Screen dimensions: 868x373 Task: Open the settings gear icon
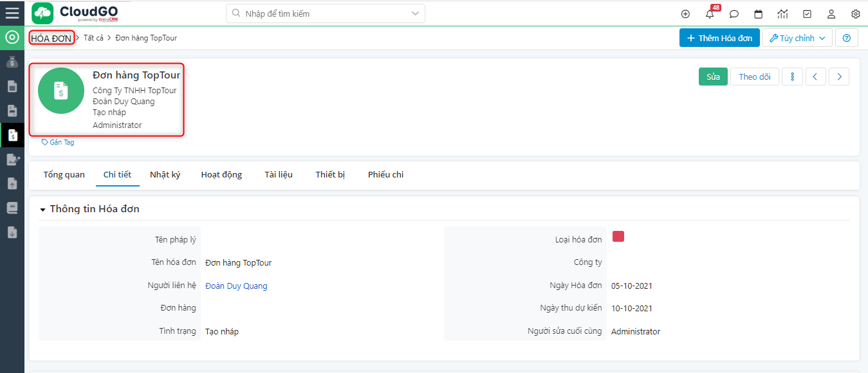[855, 14]
